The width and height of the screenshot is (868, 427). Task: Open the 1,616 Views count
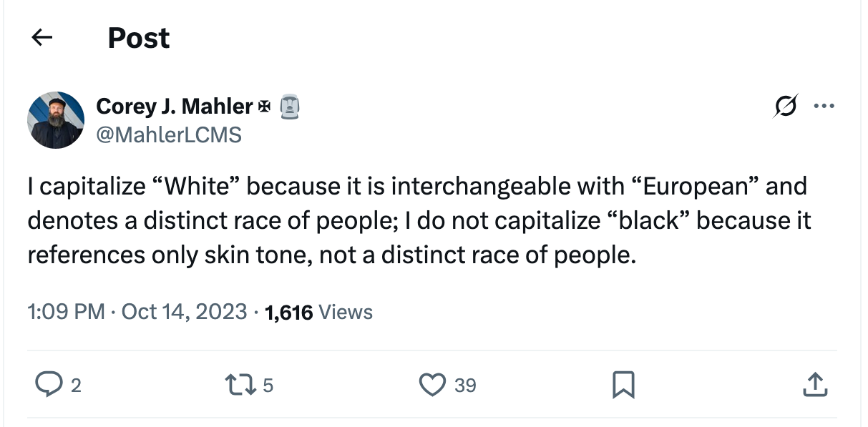pos(318,313)
